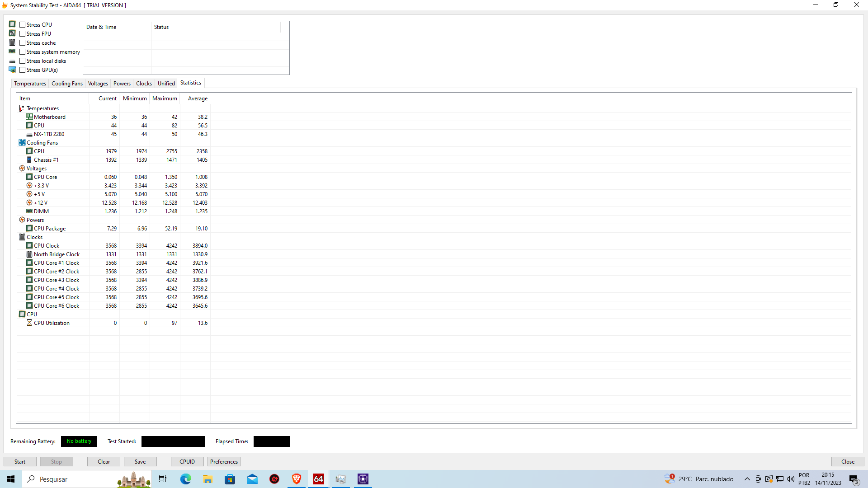
Task: Click the DIMM memory icon
Action: tap(29, 211)
